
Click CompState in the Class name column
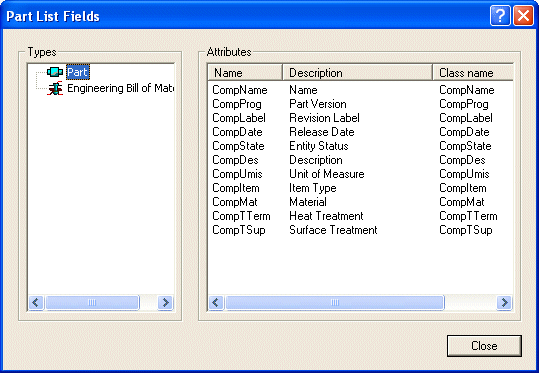tap(465, 146)
